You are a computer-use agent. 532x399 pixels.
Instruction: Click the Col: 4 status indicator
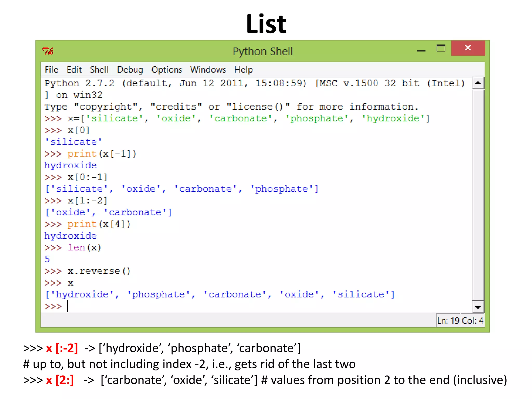click(x=473, y=321)
